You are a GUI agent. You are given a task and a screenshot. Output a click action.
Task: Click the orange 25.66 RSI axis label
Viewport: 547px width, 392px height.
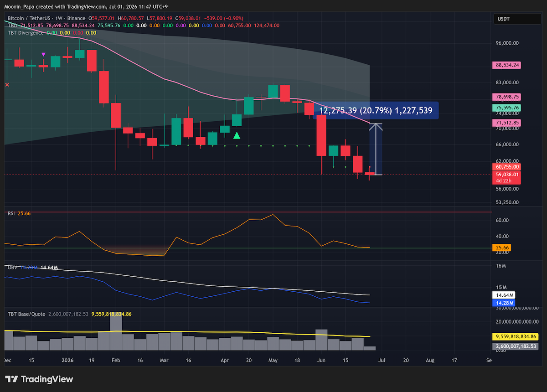coord(502,248)
